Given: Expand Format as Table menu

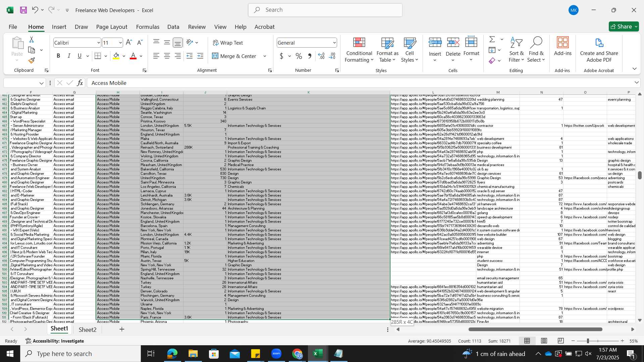Looking at the screenshot, I should 387,50.
